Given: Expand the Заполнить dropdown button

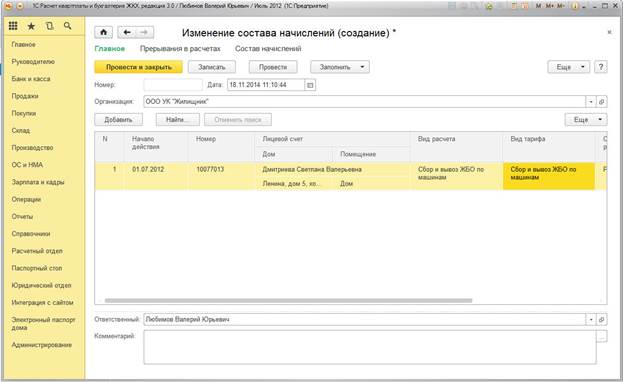Looking at the screenshot, I should (x=340, y=67).
